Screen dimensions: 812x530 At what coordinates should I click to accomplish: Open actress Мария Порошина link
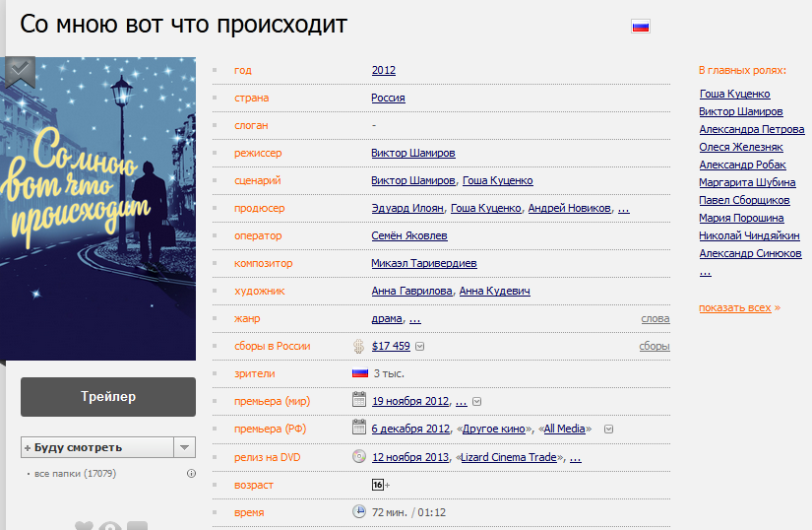pos(741,218)
